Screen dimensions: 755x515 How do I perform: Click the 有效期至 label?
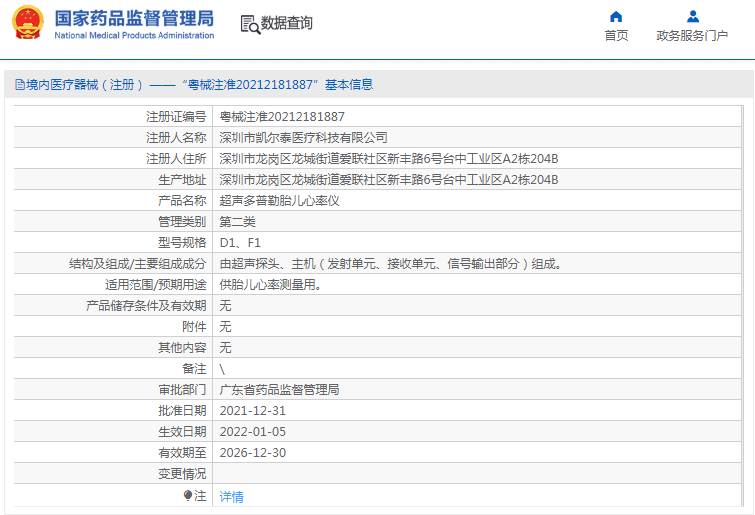pyautogui.click(x=182, y=453)
